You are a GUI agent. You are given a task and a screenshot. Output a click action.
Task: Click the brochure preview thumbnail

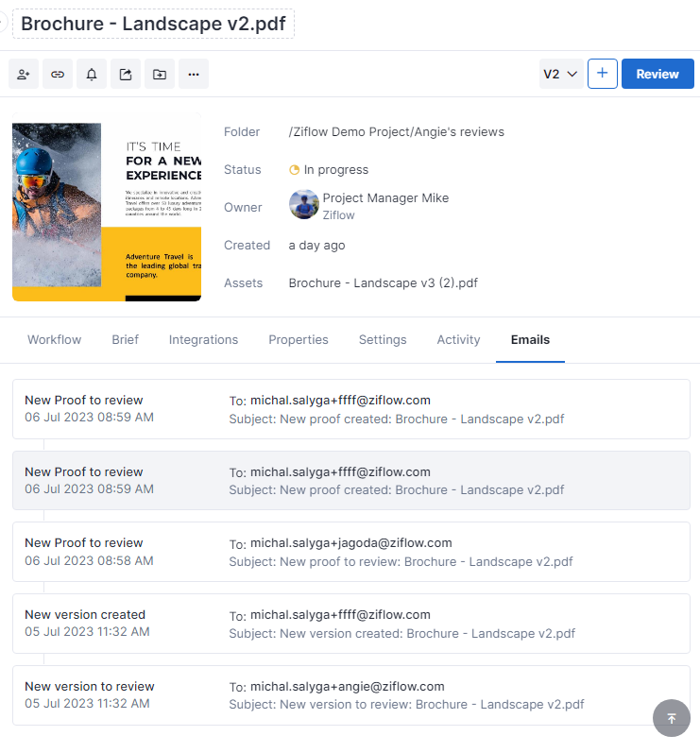[x=107, y=206]
